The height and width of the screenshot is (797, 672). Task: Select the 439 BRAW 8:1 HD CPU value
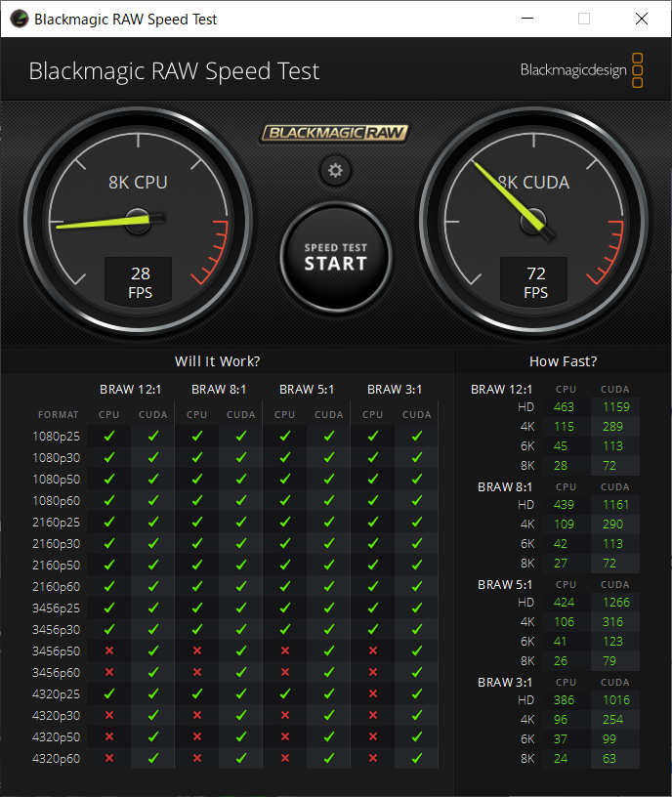click(x=564, y=505)
